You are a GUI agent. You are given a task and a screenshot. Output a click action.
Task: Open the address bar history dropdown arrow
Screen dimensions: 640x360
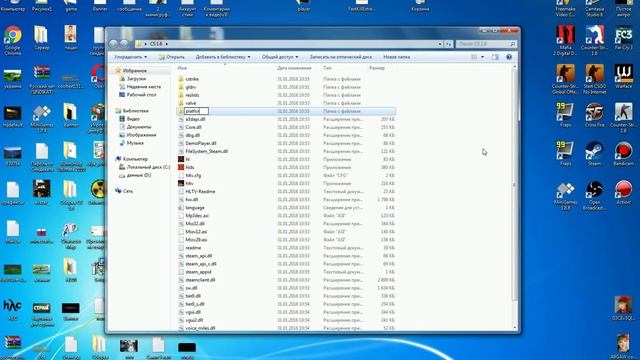click(440, 44)
